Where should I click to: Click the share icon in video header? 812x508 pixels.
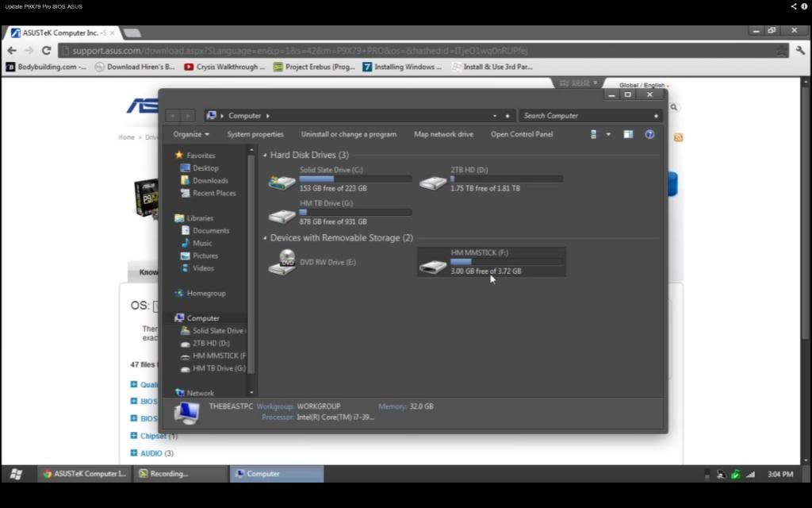pos(793,6)
